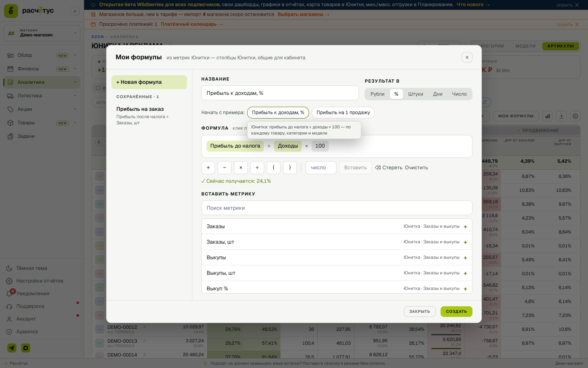Open the chat messenger icon beside Telegram
588x368 pixels.
click(x=26, y=348)
